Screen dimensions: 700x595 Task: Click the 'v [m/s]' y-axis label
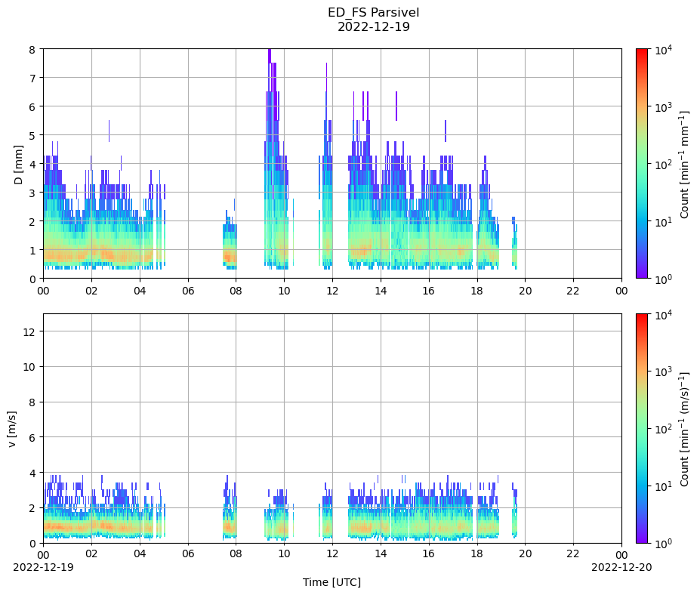click(x=12, y=430)
